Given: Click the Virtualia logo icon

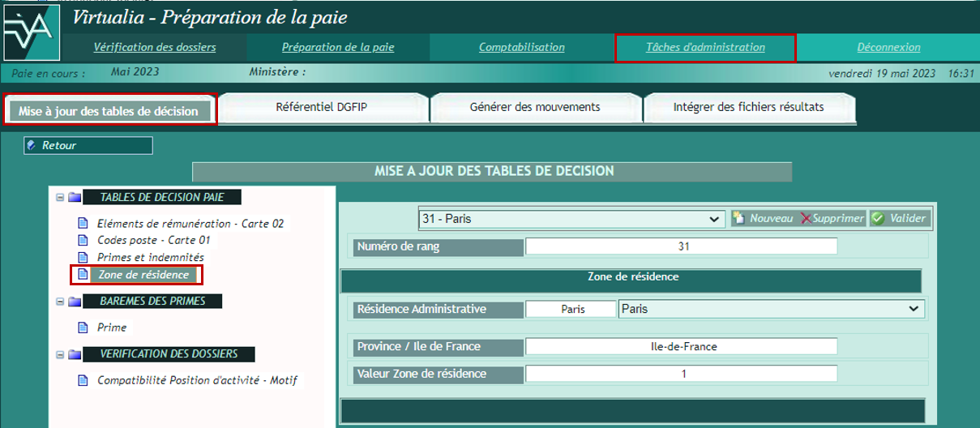Looking at the screenshot, I should tap(30, 32).
